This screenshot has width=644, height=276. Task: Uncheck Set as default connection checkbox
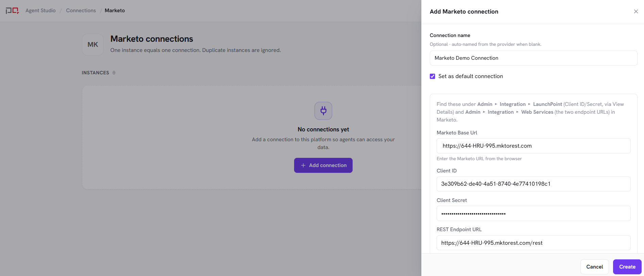(x=433, y=76)
